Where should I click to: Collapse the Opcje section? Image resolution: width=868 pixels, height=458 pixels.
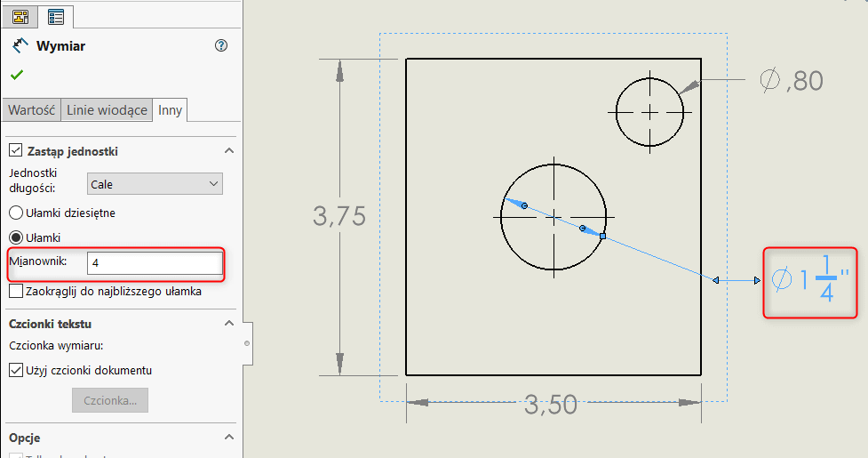pyautogui.click(x=228, y=438)
